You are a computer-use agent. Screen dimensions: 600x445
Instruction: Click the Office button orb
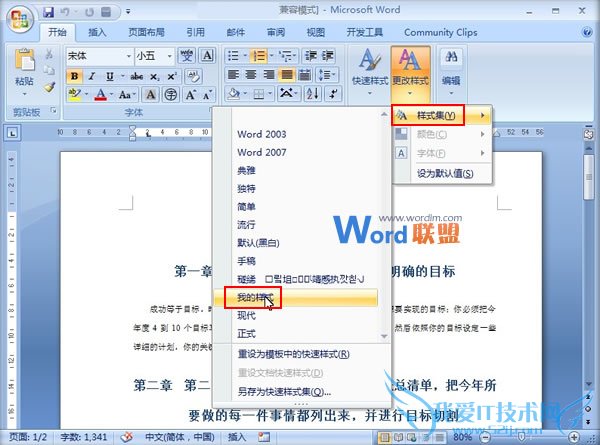pyautogui.click(x=20, y=18)
